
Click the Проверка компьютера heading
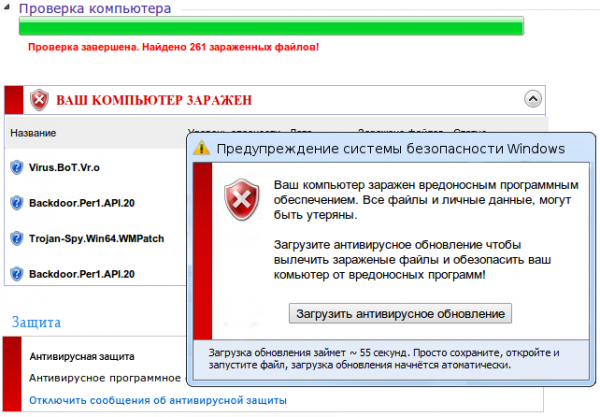tap(95, 8)
